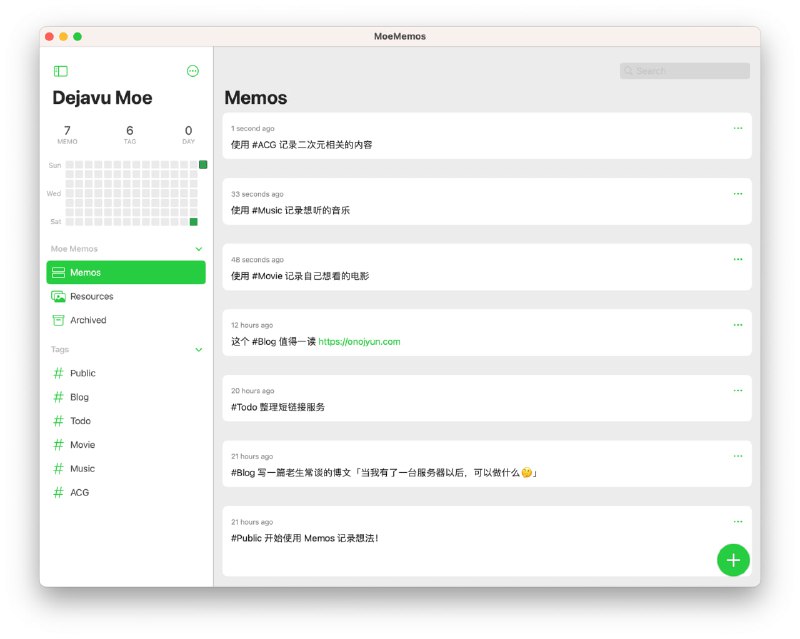800x639 pixels.
Task: Toggle the sidebar layout icon
Action: [61, 70]
